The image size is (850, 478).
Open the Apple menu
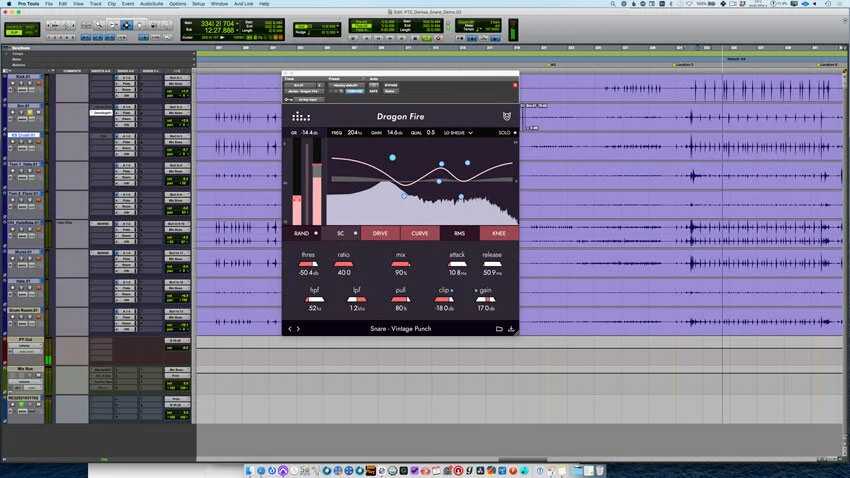(x=9, y=4)
